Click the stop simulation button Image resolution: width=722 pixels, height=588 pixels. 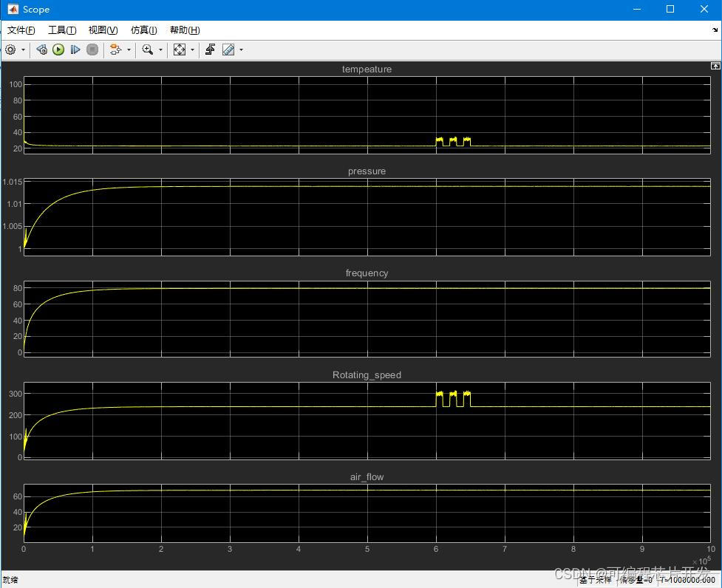coord(92,49)
